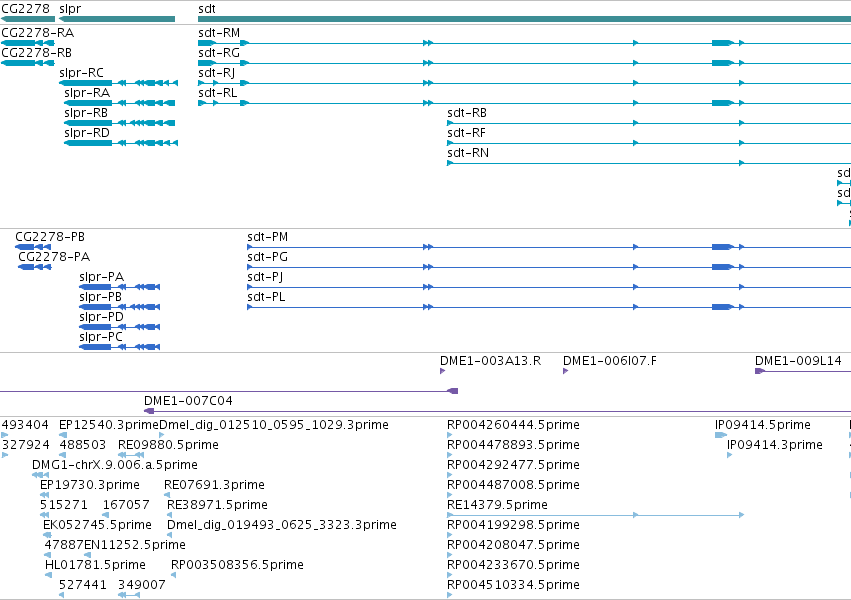The image size is (851, 600).
Task: Choose the slpr-PD protein label
Action: pyautogui.click(x=101, y=317)
